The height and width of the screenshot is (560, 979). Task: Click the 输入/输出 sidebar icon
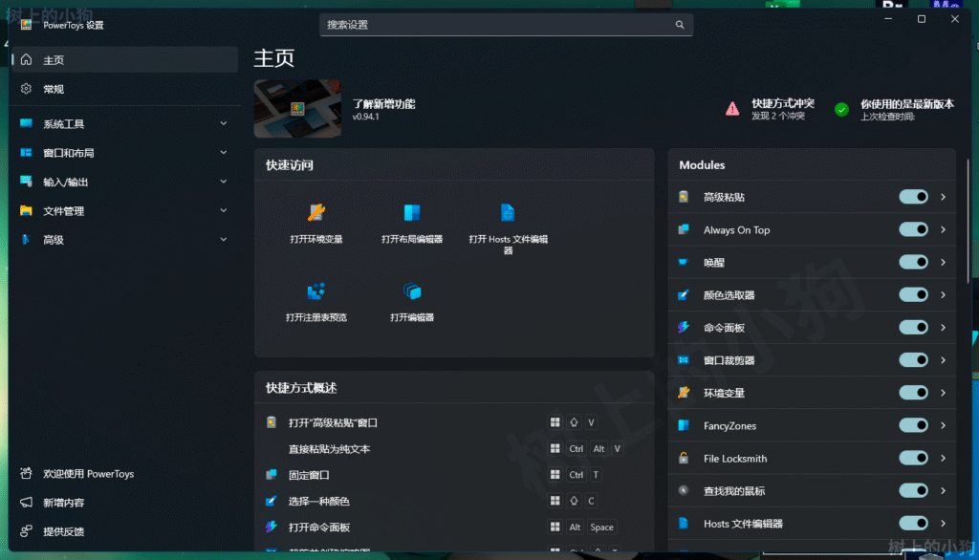point(26,181)
